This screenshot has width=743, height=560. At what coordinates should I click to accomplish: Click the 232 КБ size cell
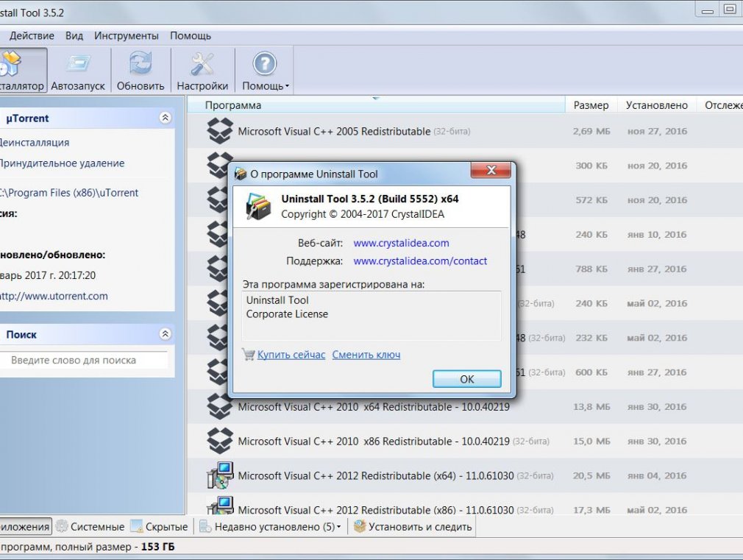coord(591,338)
